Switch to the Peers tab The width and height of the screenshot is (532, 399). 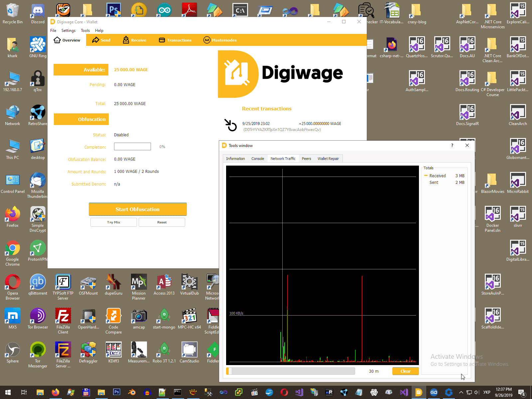click(x=307, y=159)
